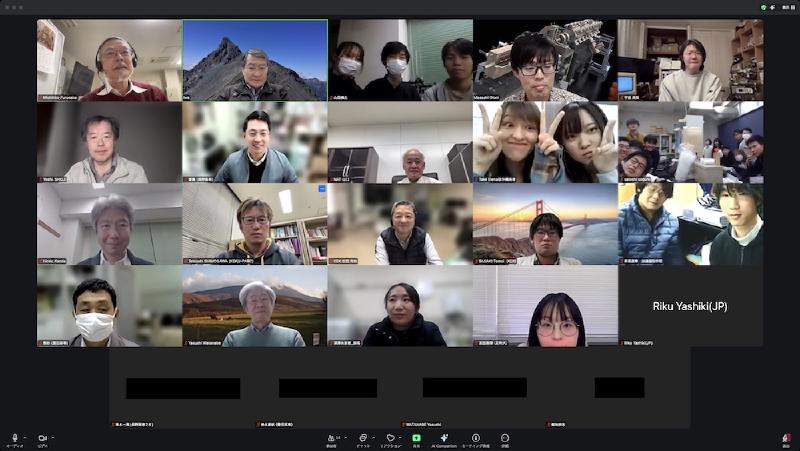This screenshot has width=800, height=451.
Task: Click the green Share Screen button
Action: (416, 439)
